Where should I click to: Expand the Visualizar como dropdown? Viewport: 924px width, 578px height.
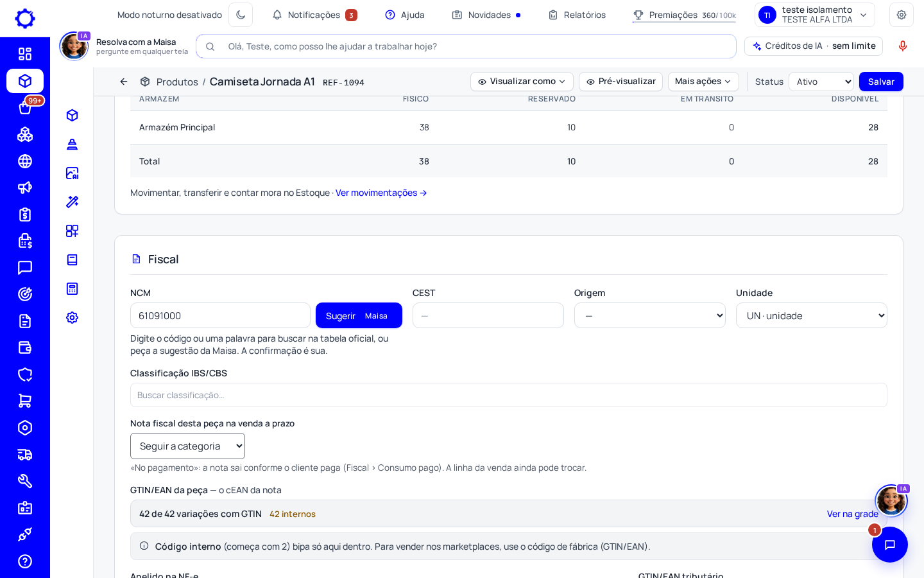pos(522,82)
